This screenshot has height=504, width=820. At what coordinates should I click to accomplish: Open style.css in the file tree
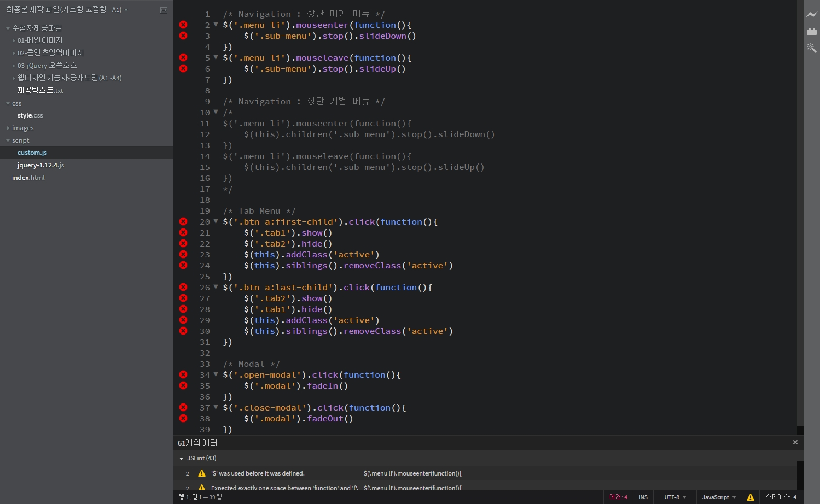pos(30,115)
